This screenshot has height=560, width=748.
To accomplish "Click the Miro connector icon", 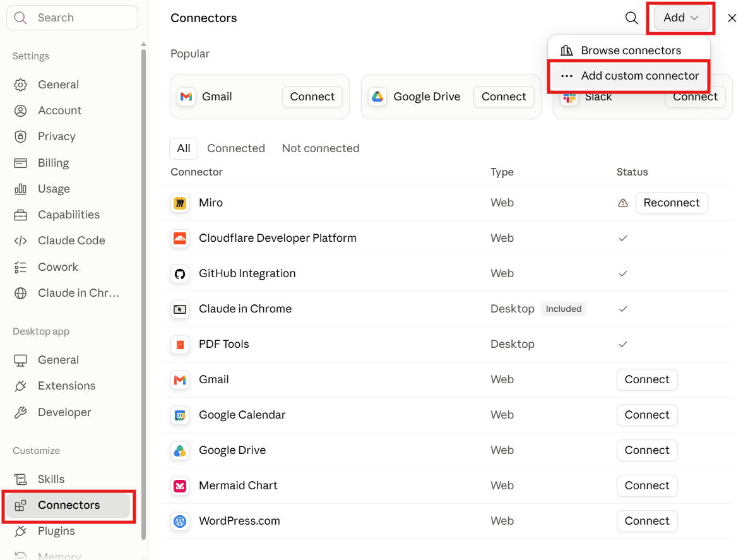I will point(180,203).
